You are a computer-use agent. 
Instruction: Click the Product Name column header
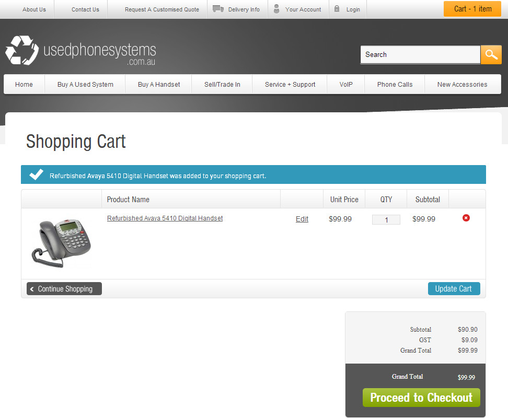click(128, 200)
